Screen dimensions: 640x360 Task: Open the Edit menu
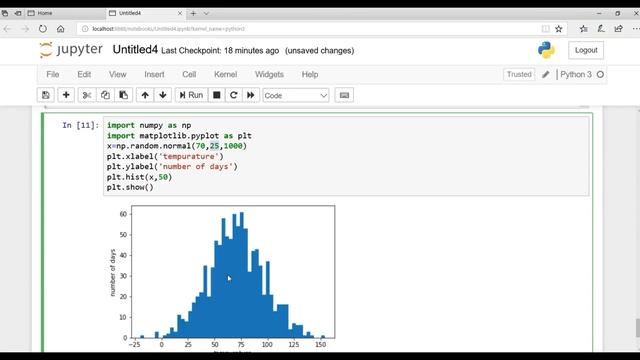click(84, 74)
